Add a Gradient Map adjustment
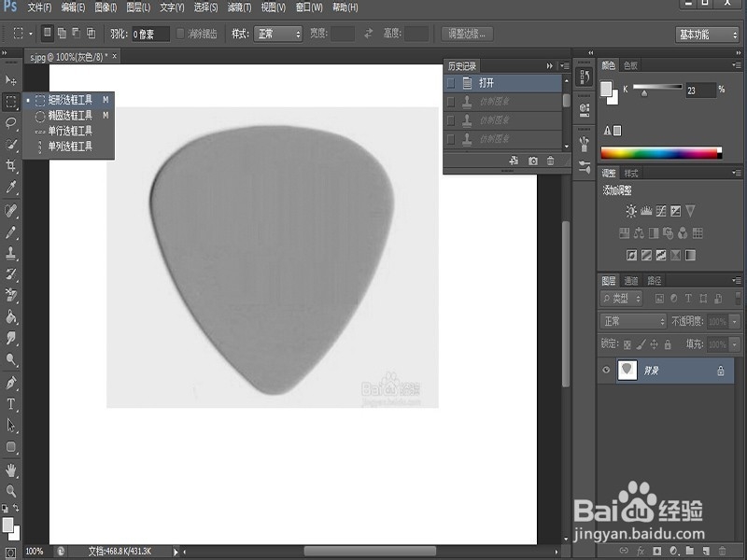Screen dimensions: 747x560 [x=690, y=255]
